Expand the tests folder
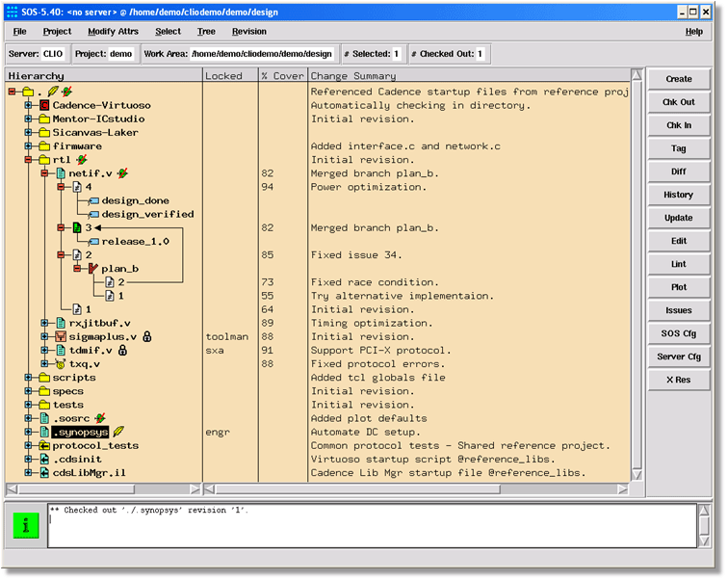 click(28, 405)
